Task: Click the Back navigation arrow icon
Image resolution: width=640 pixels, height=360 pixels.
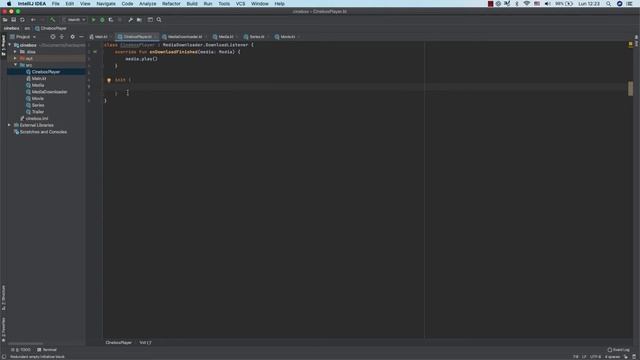Action: pos(33,20)
